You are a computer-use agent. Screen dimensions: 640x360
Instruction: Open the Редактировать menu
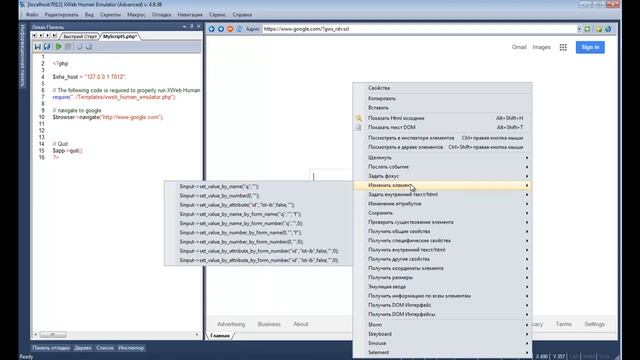[61, 15]
